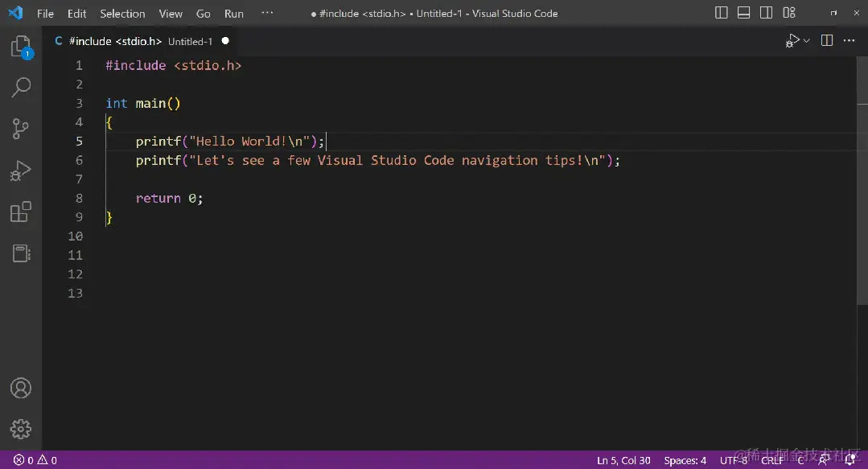Toggle the bottom panel layout icon

(x=744, y=13)
